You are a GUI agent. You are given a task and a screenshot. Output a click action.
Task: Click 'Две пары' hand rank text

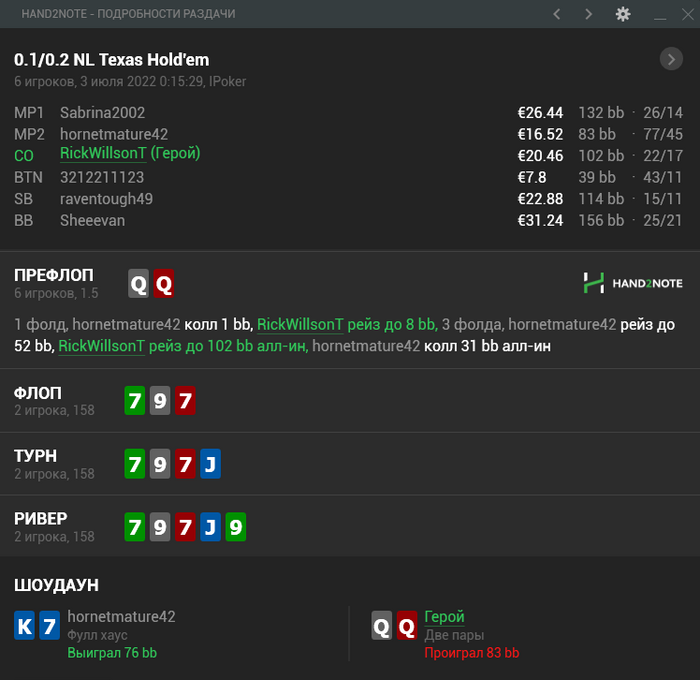pyautogui.click(x=454, y=635)
